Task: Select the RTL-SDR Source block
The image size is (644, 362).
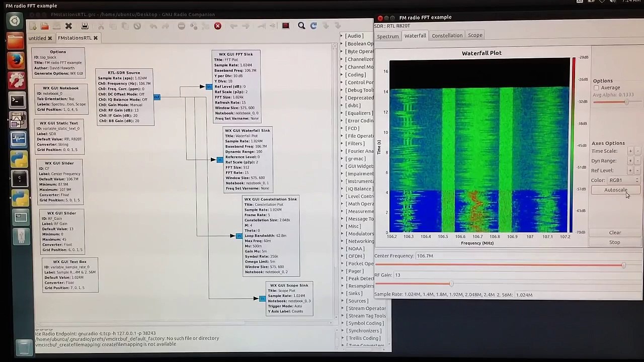Action: 124,97
